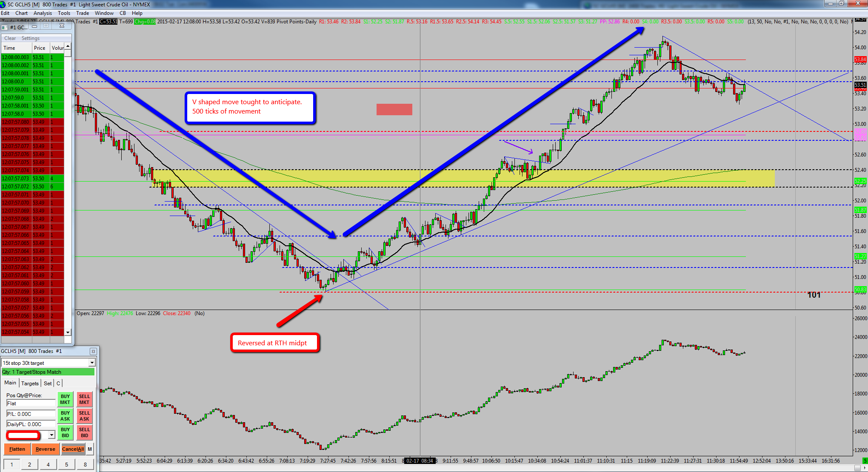The image size is (868, 472).
Task: Switch to the C tab in trade window
Action: pos(58,383)
